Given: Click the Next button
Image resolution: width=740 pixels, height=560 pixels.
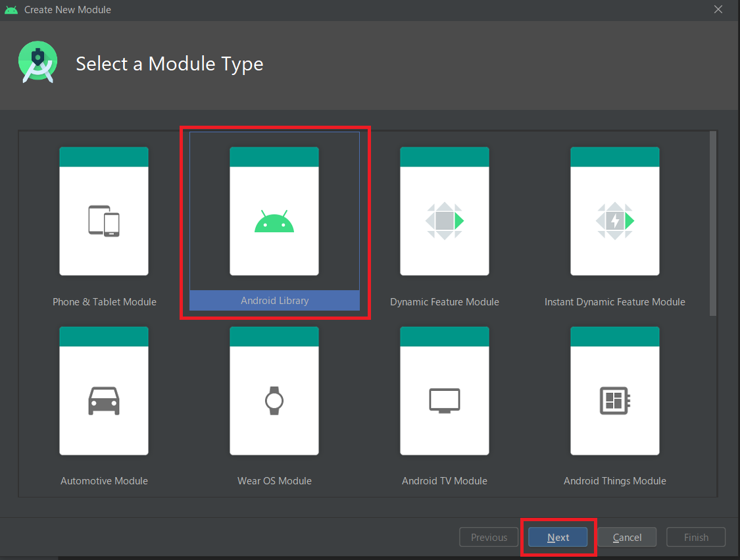Looking at the screenshot, I should tap(558, 537).
